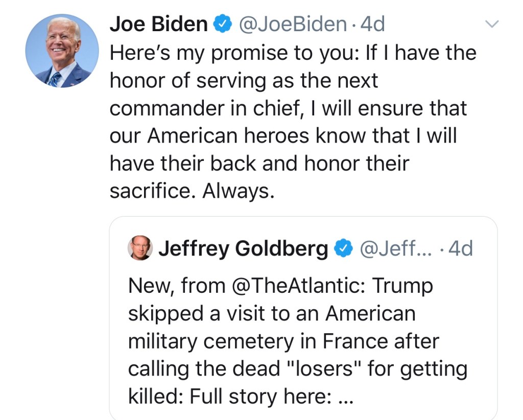This screenshot has width=523, height=420.
Task: Click the word "Always." in Biden's tweet
Action: click(239, 191)
